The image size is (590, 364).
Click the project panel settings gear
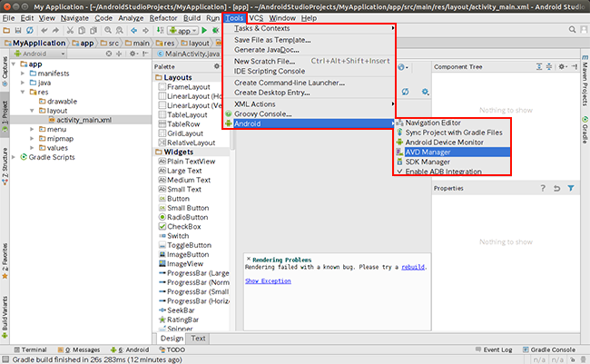[133, 54]
